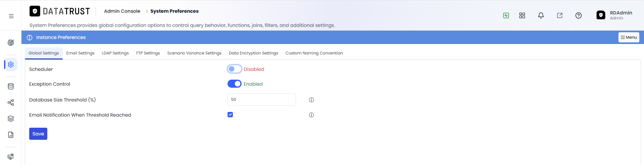Open the help question mark icon
This screenshot has height=165, width=644.
click(x=579, y=15)
